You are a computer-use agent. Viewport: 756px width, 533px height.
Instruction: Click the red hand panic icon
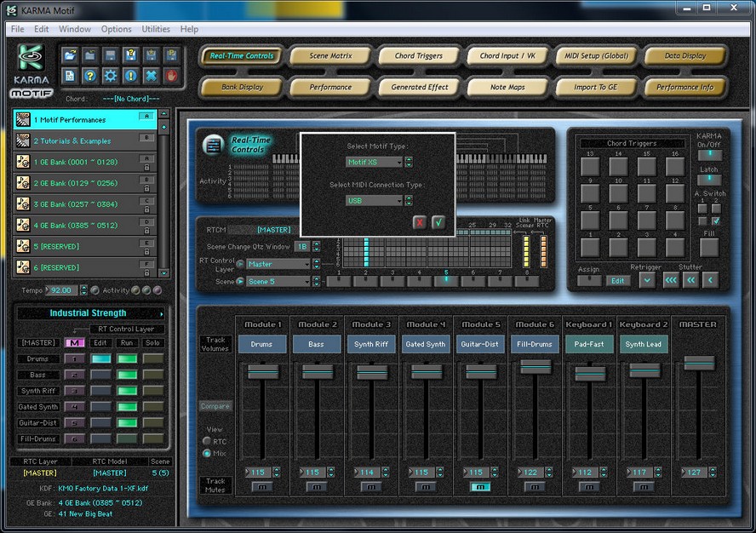pos(172,76)
